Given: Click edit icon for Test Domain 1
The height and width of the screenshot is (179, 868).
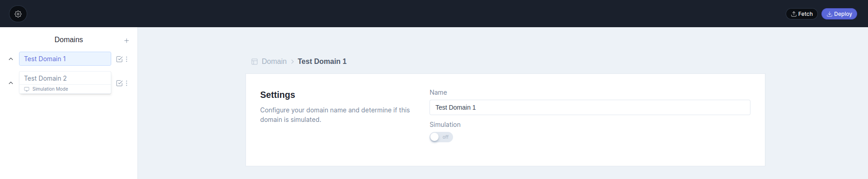Looking at the screenshot, I should pyautogui.click(x=119, y=59).
